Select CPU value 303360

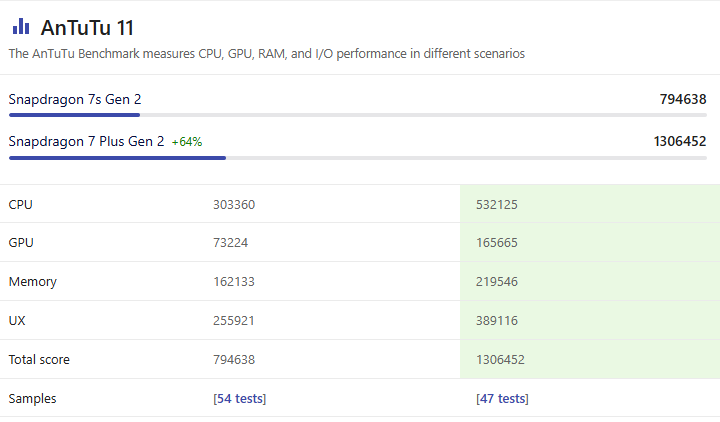coord(234,205)
